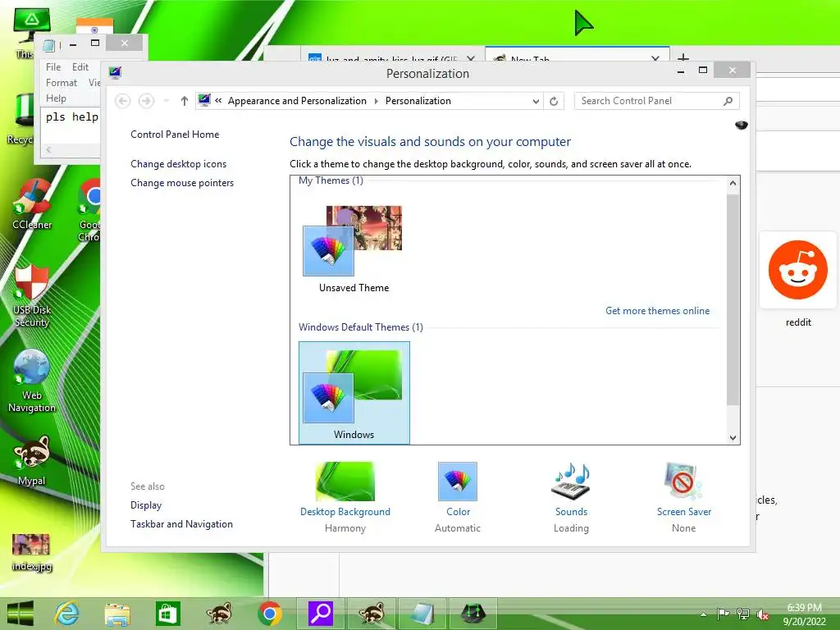Open the Notepad taskbar button
840x630 pixels.
pos(422,614)
